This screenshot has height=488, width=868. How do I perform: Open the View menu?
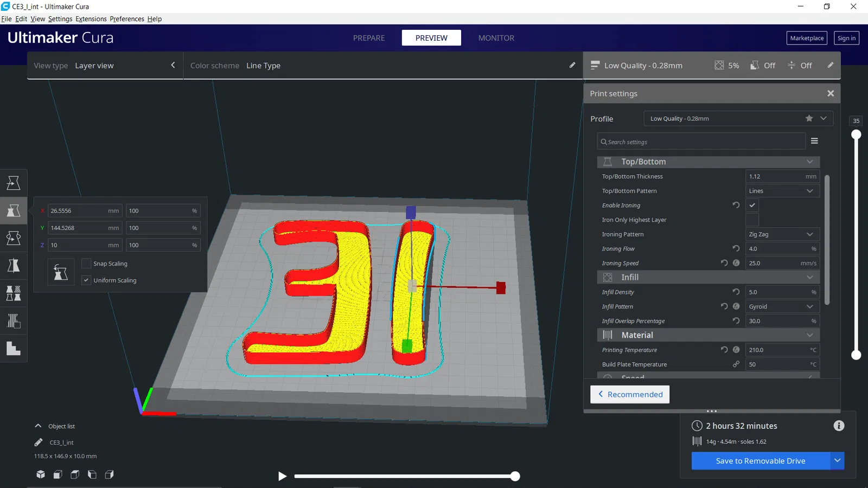pyautogui.click(x=38, y=18)
